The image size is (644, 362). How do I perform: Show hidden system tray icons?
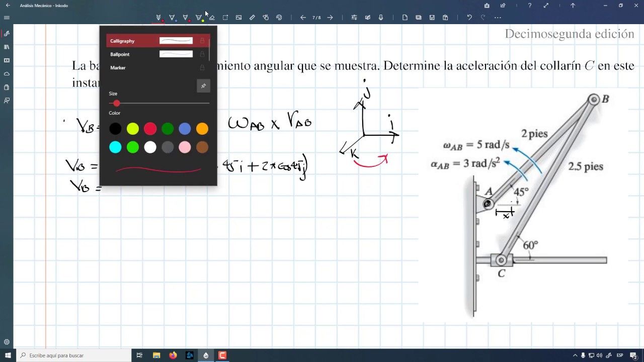pyautogui.click(x=575, y=355)
